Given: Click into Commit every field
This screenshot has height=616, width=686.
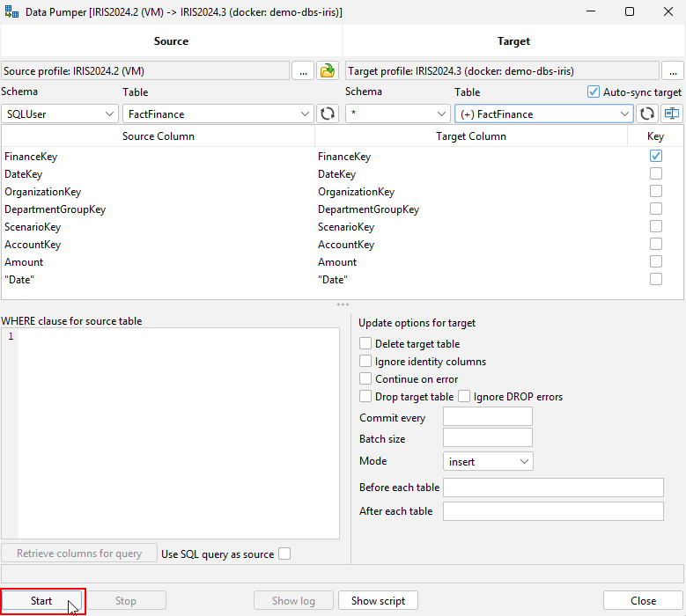Looking at the screenshot, I should 487,416.
